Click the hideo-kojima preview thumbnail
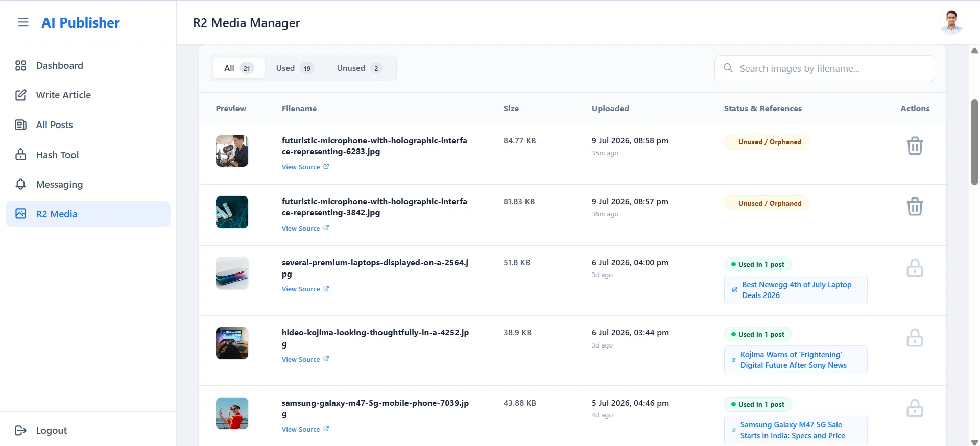The width and height of the screenshot is (980, 446). [x=232, y=343]
